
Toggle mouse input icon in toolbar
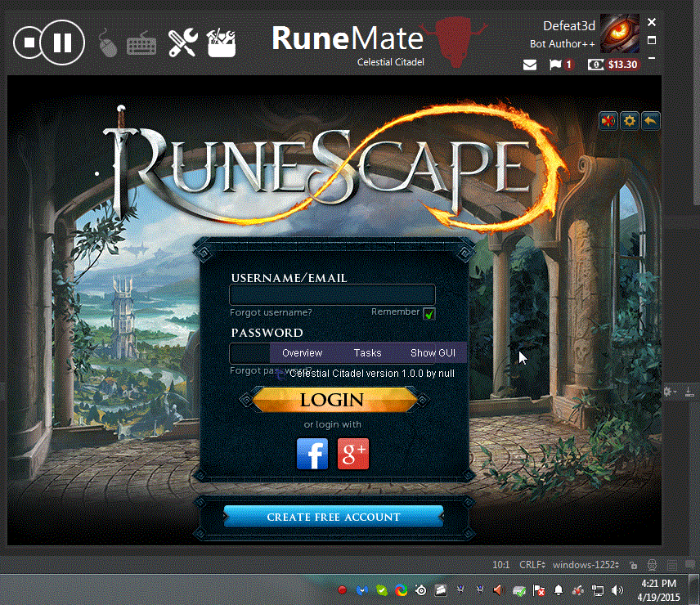pyautogui.click(x=107, y=43)
